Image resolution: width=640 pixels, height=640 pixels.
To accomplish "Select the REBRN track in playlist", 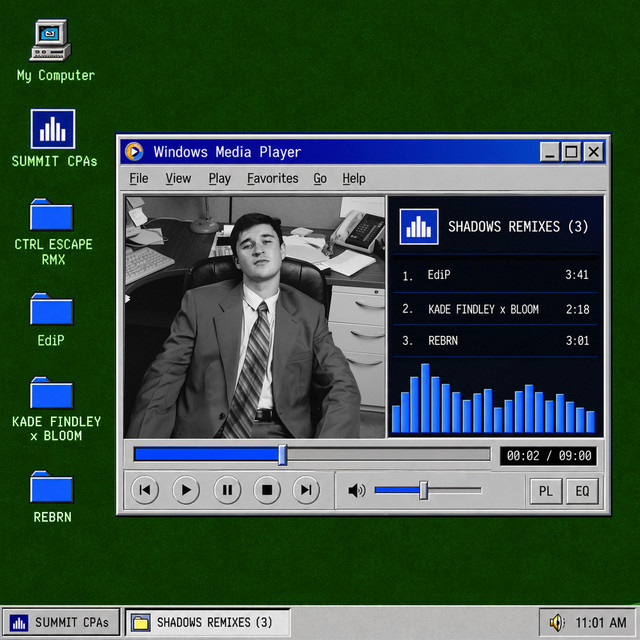I will 495,340.
